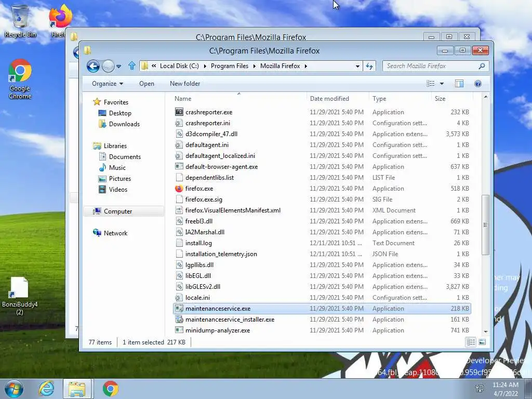Image resolution: width=532 pixels, height=399 pixels.
Task: Select lgpllibs.dll file icon
Action: coord(179,264)
